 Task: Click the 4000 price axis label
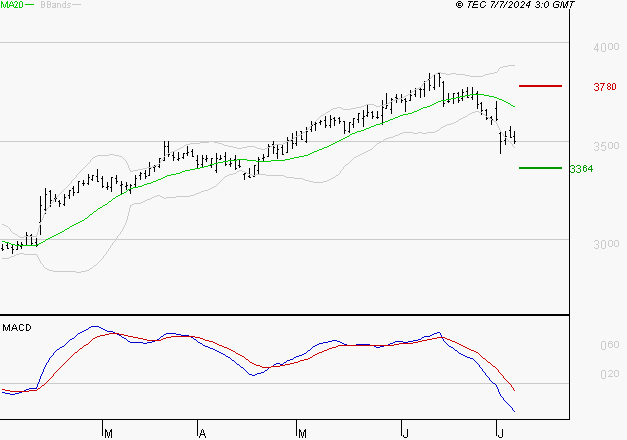point(606,47)
